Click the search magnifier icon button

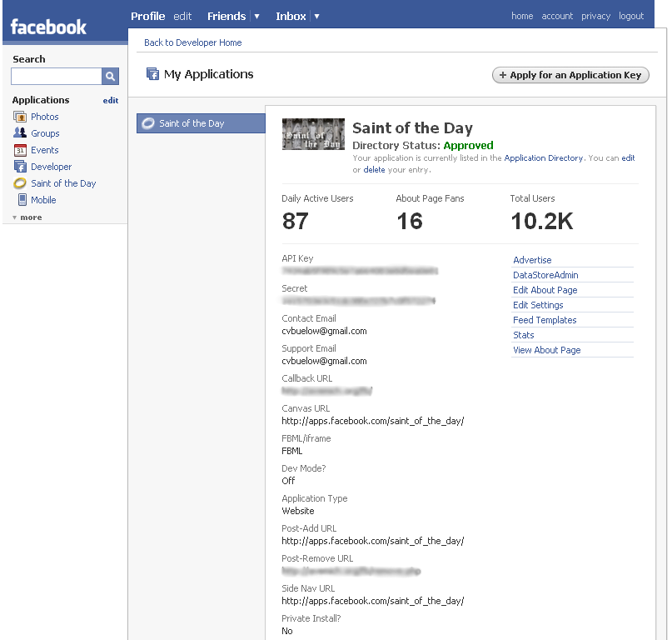coord(110,77)
